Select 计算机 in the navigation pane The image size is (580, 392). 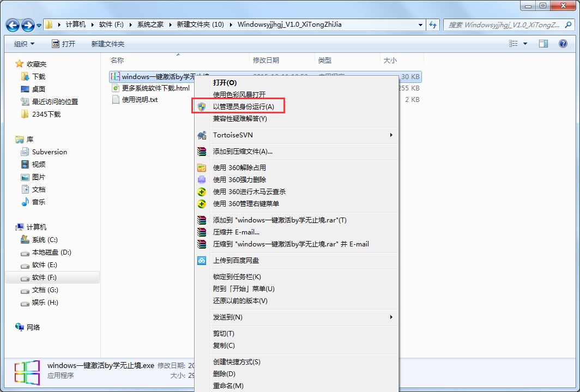point(31,227)
